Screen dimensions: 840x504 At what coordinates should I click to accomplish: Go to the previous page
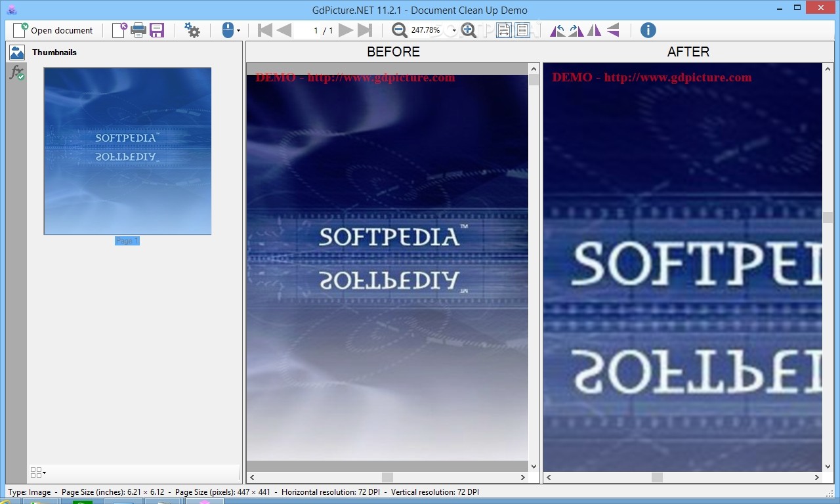pyautogui.click(x=283, y=30)
